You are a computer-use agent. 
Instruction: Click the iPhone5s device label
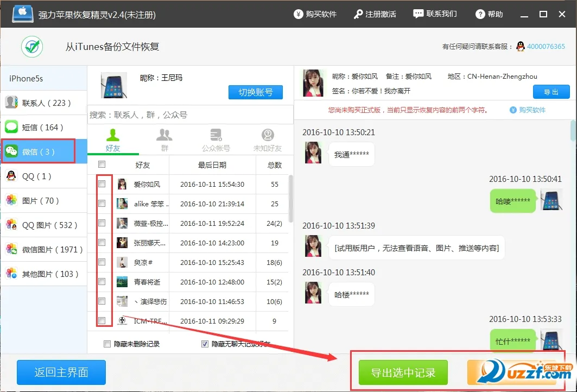tap(26, 78)
